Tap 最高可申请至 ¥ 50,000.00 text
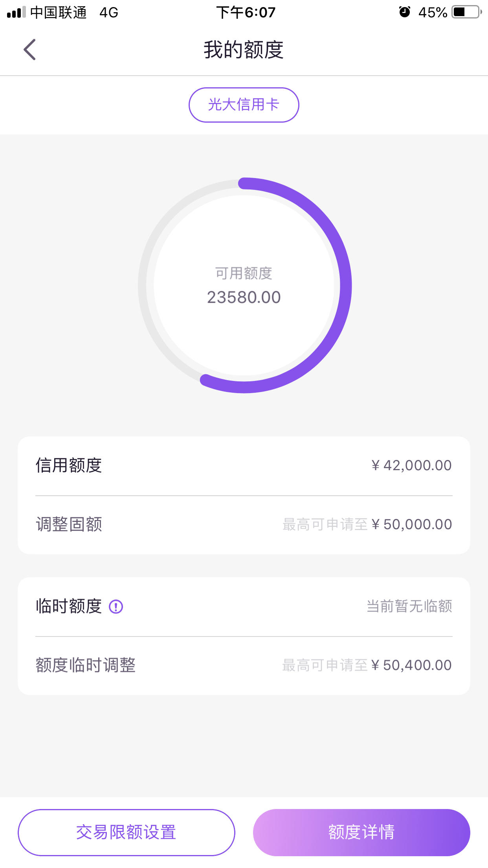 pyautogui.click(x=367, y=524)
